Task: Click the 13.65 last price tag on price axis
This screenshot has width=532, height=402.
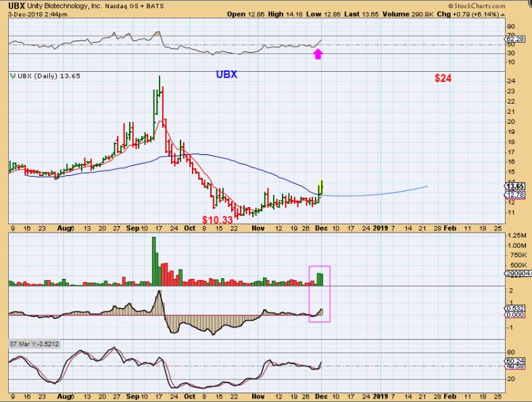Action: tap(515, 186)
